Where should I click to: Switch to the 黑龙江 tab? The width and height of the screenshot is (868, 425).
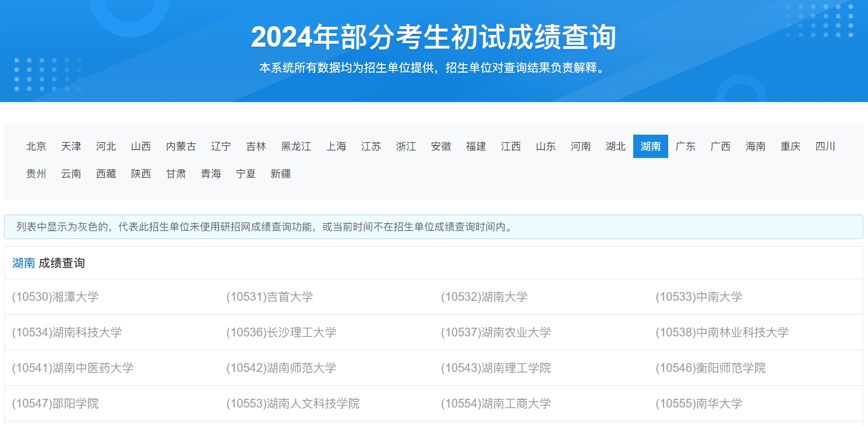point(296,146)
